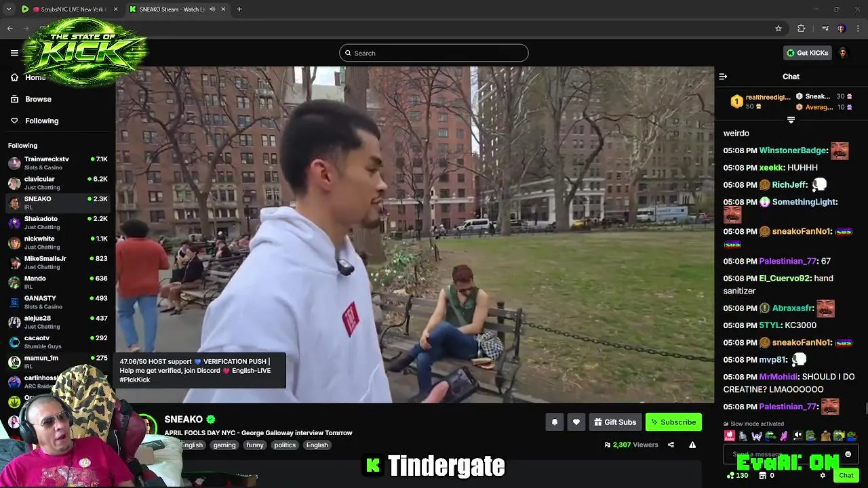The image size is (868, 488).
Task: Click the notification bell icon
Action: (x=554, y=422)
